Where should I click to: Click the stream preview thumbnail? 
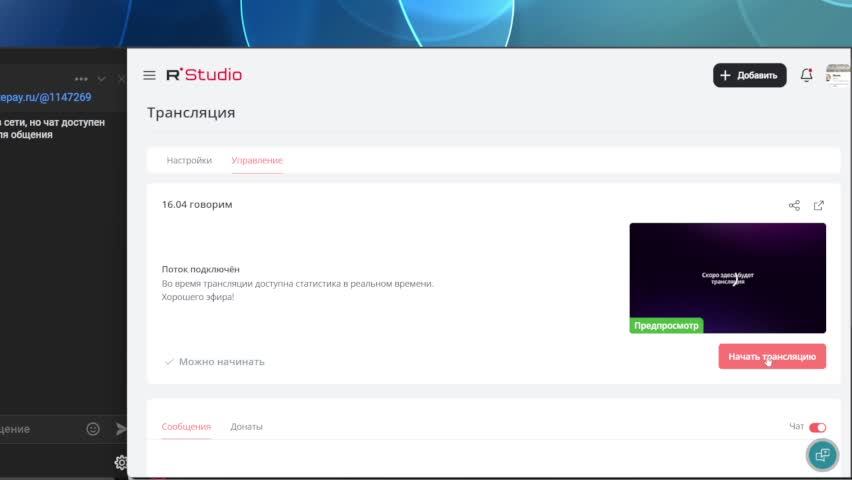[727, 277]
